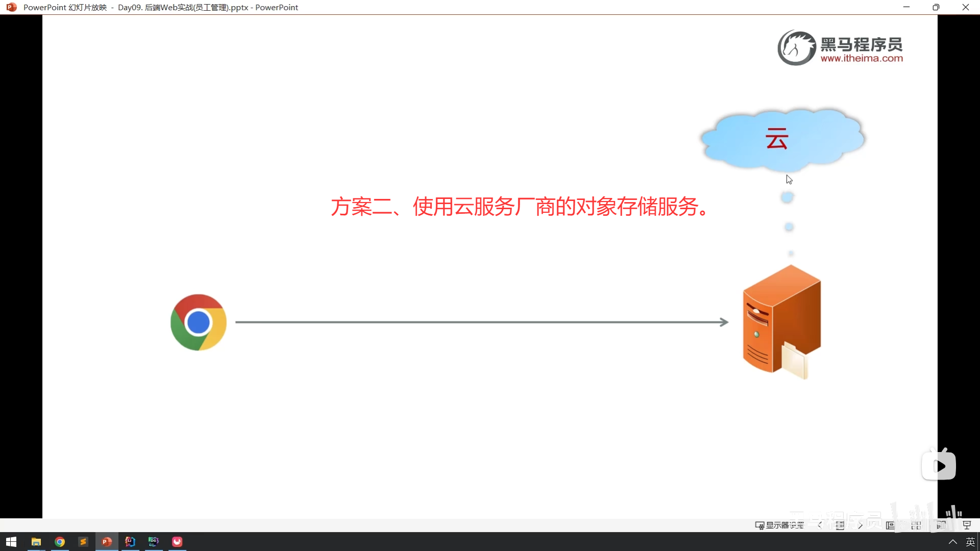980x551 pixels.
Task: Switch to reading view icon
Action: [941, 525]
